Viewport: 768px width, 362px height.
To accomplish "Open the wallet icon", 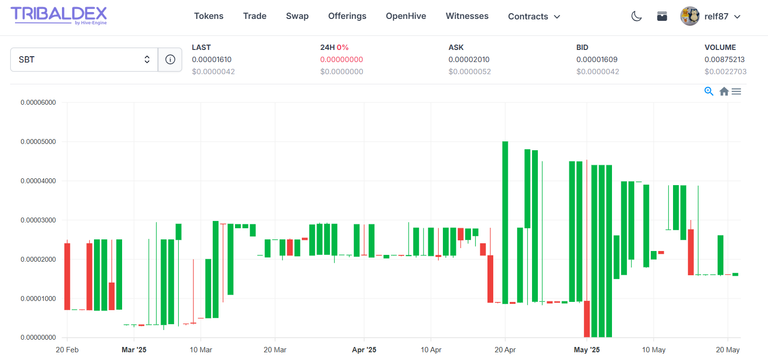I will click(662, 16).
